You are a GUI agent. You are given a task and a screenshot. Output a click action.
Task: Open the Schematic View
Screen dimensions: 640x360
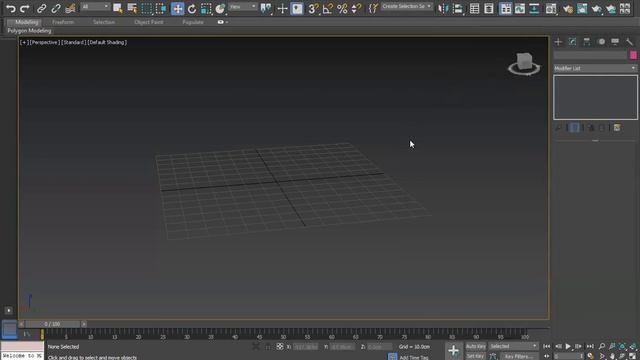tap(534, 8)
